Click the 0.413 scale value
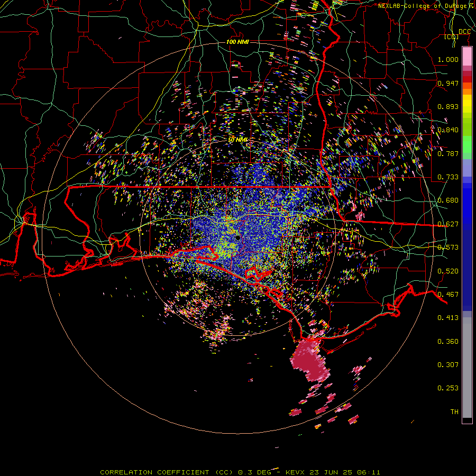The width and height of the screenshot is (476, 476). click(x=448, y=318)
